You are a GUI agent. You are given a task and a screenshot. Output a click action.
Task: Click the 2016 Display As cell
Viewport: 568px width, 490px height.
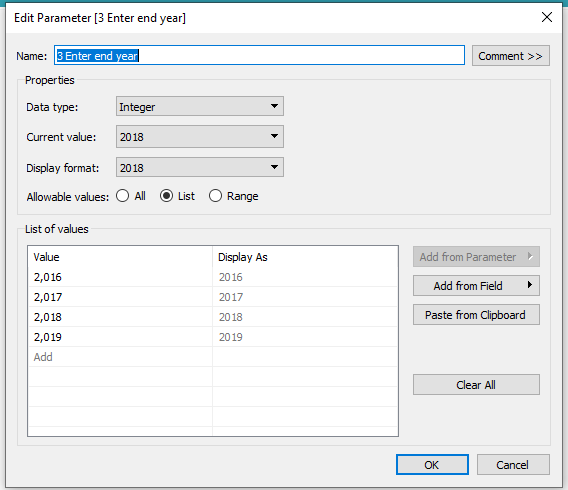(x=305, y=277)
